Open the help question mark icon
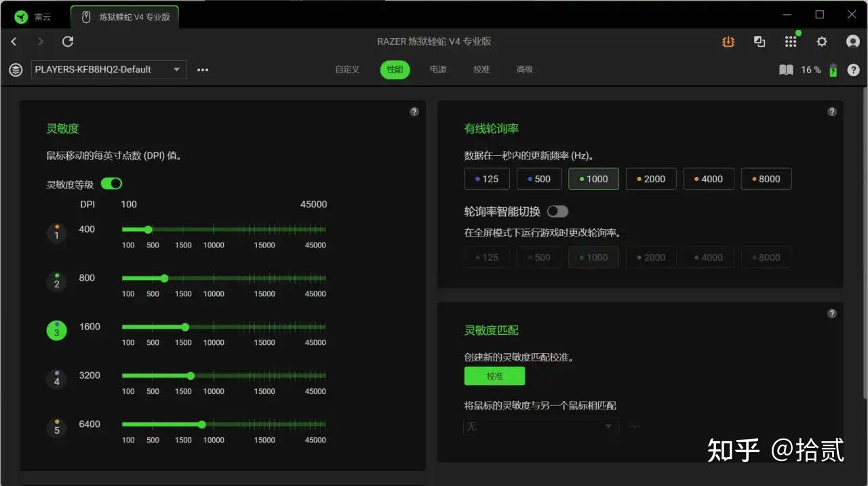Viewport: 868px width, 486px height. [853, 69]
